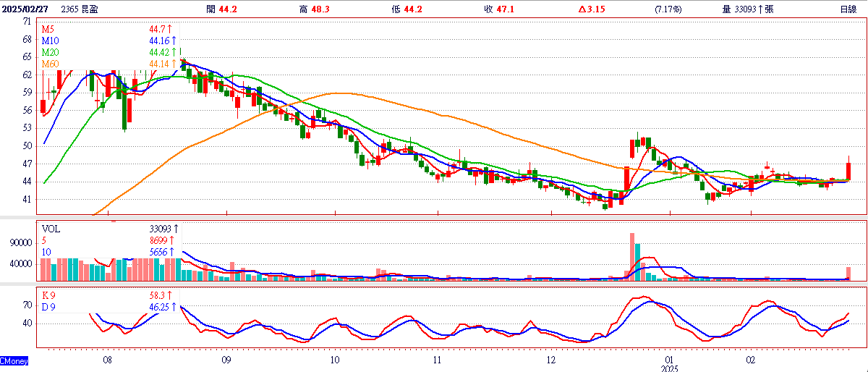868x372 pixels.
Task: Click the red up-arrow beside M5 value 44.7
Action: coord(172,29)
